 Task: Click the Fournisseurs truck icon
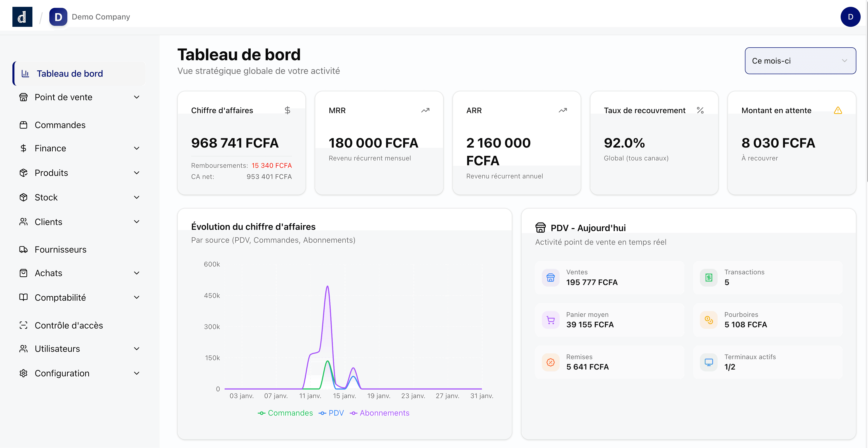(23, 249)
